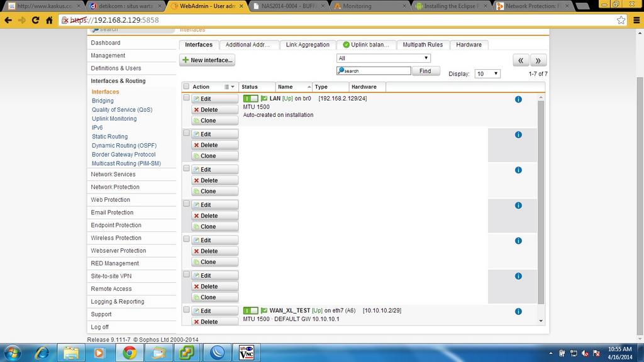Open Bridging submenu link

coord(103,101)
